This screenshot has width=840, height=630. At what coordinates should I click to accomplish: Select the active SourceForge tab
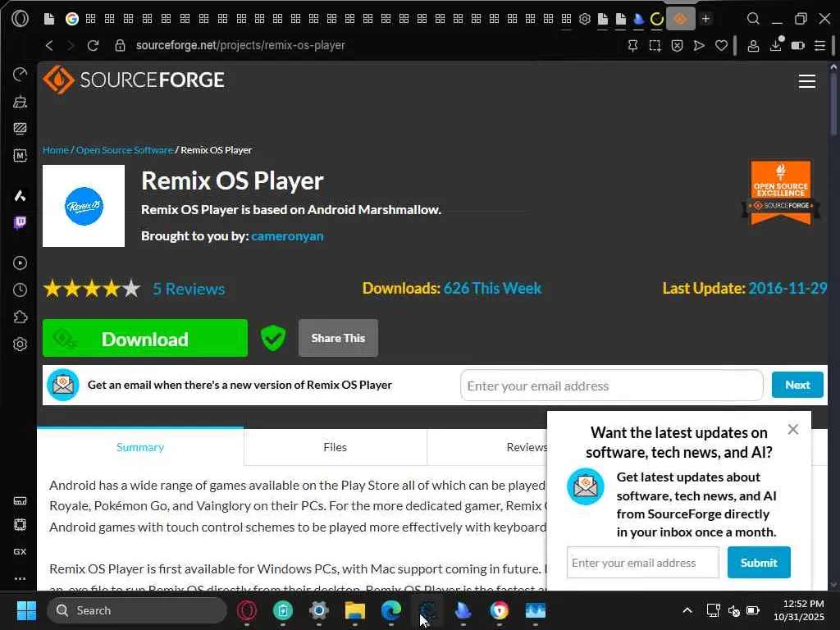pyautogui.click(x=680, y=20)
